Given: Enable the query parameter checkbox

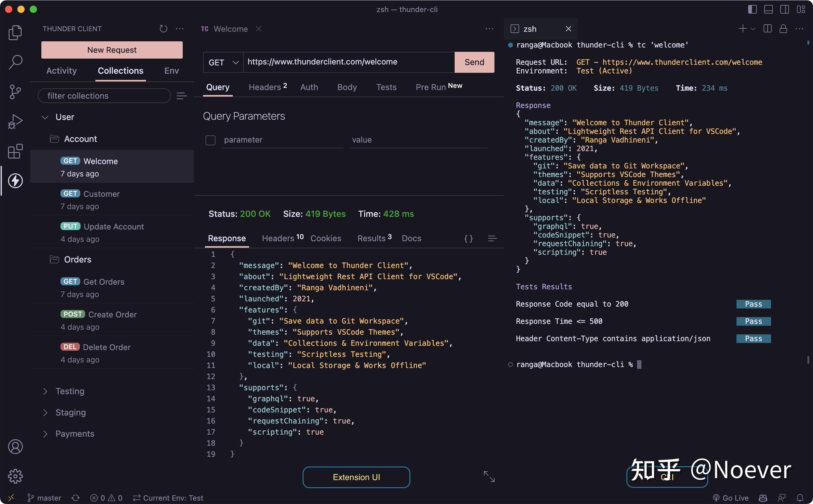Looking at the screenshot, I should click(210, 140).
